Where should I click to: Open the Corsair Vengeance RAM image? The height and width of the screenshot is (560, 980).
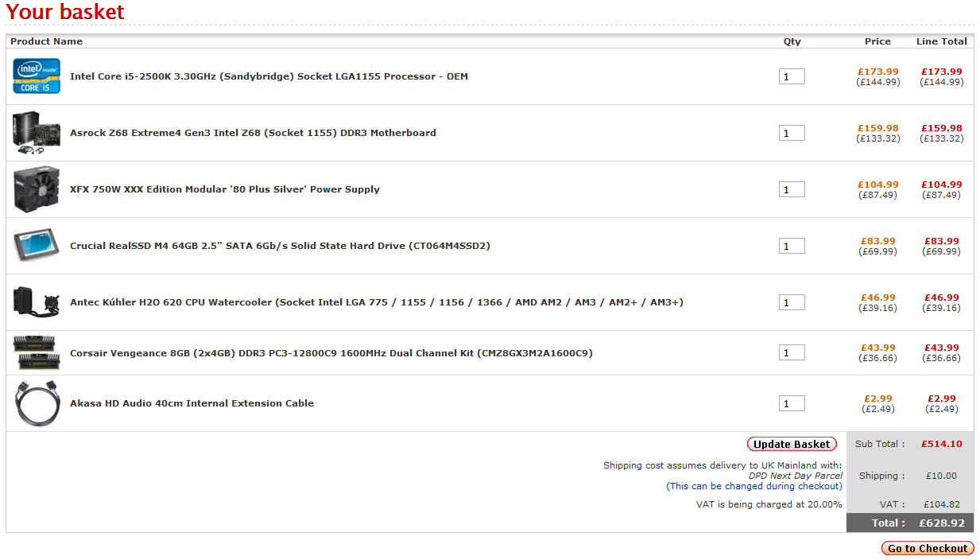(x=37, y=353)
